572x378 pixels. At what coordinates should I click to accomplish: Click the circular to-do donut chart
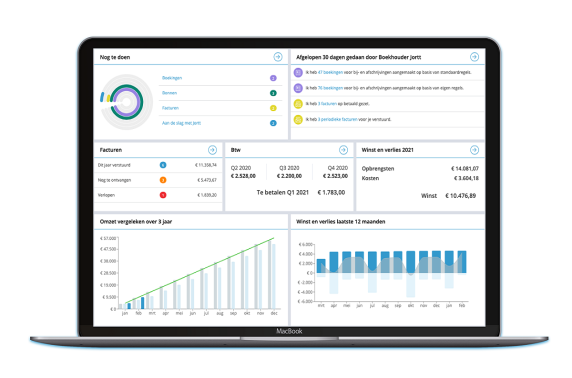[x=126, y=102]
